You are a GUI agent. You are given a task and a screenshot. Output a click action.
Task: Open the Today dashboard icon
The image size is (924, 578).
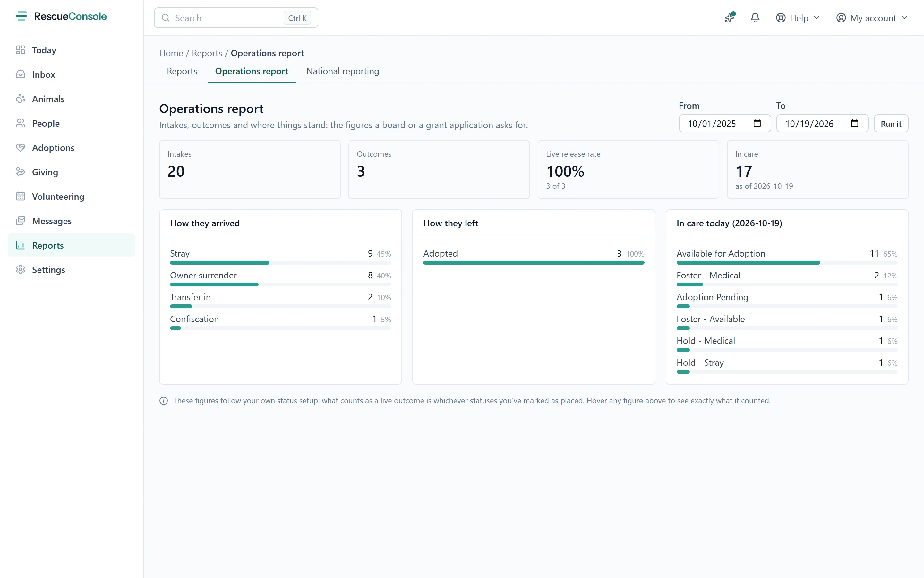pyautogui.click(x=21, y=50)
